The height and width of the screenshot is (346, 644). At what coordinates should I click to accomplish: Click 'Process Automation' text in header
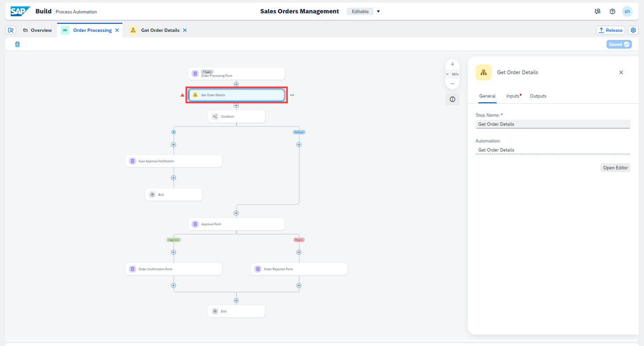click(76, 12)
